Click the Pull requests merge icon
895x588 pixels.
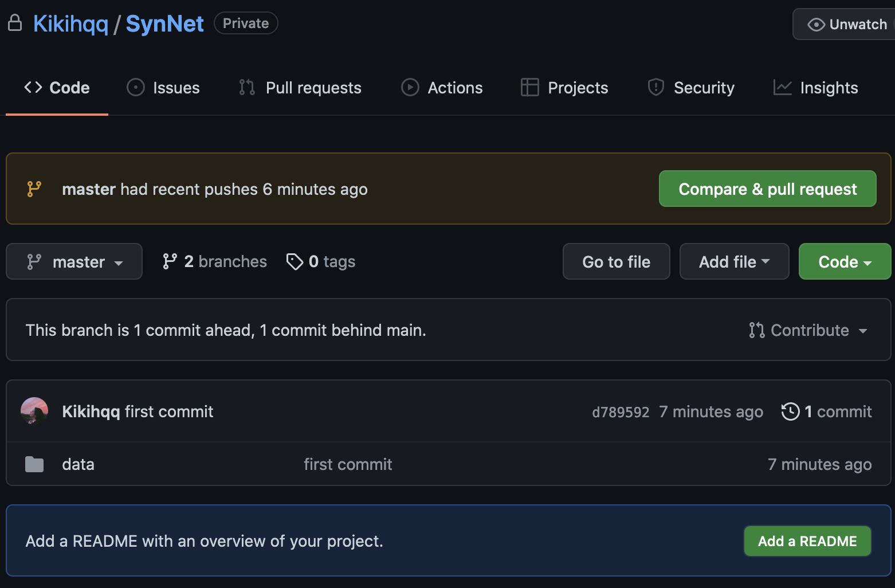point(247,87)
